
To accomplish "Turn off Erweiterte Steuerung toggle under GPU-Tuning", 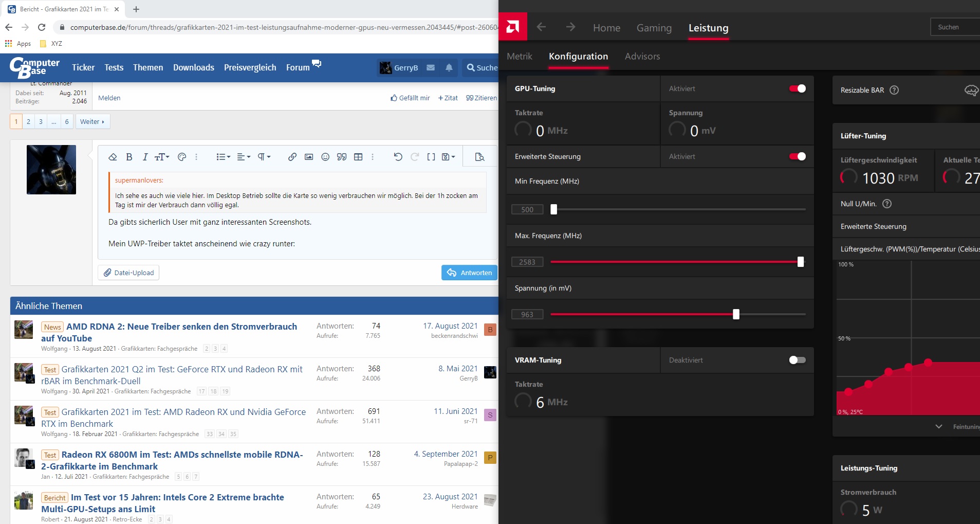I will pos(798,156).
